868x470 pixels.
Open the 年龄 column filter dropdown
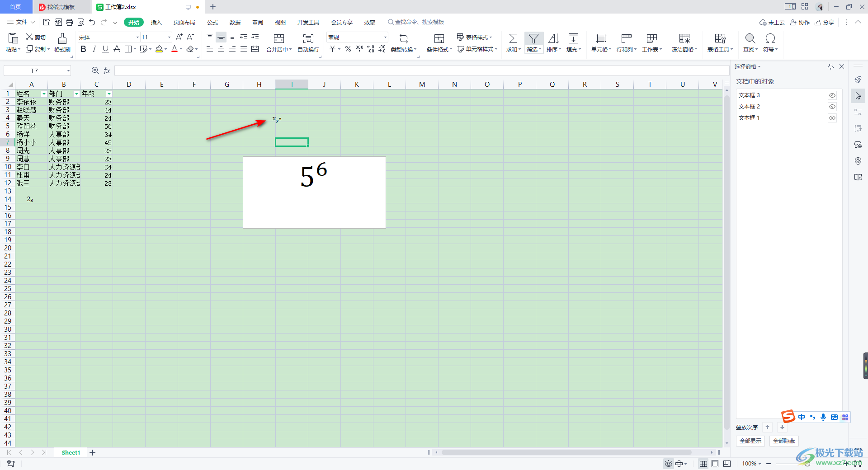click(x=109, y=94)
